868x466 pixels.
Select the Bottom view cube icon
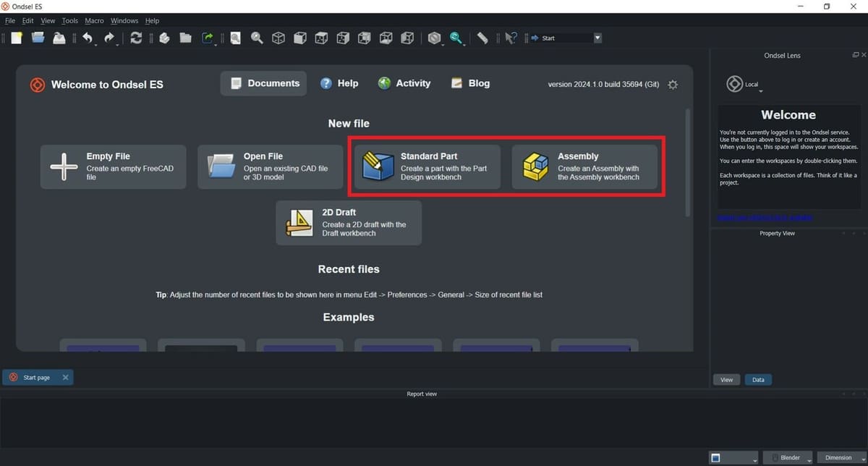[x=386, y=38]
